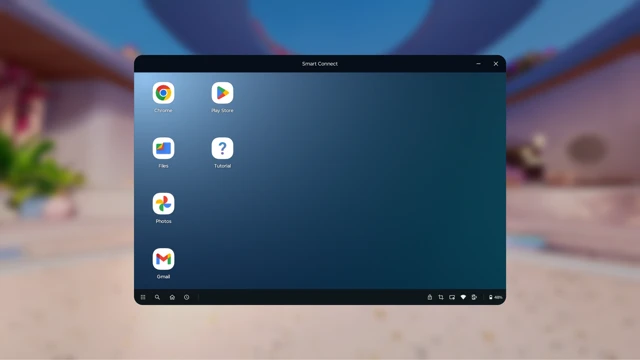Click the lock icon in the status tray
The image size is (640, 360).
pyautogui.click(x=430, y=297)
